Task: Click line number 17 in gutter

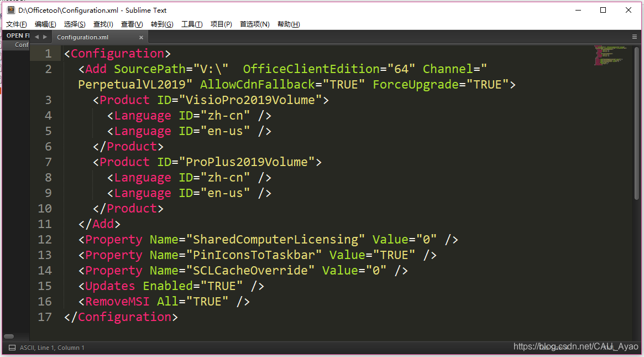Action: click(45, 317)
